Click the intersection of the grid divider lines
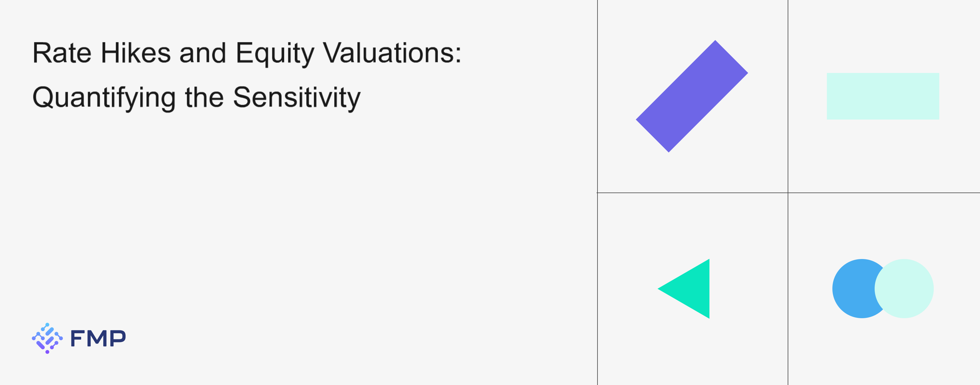Screen dimensions: 980x385 point(788,193)
